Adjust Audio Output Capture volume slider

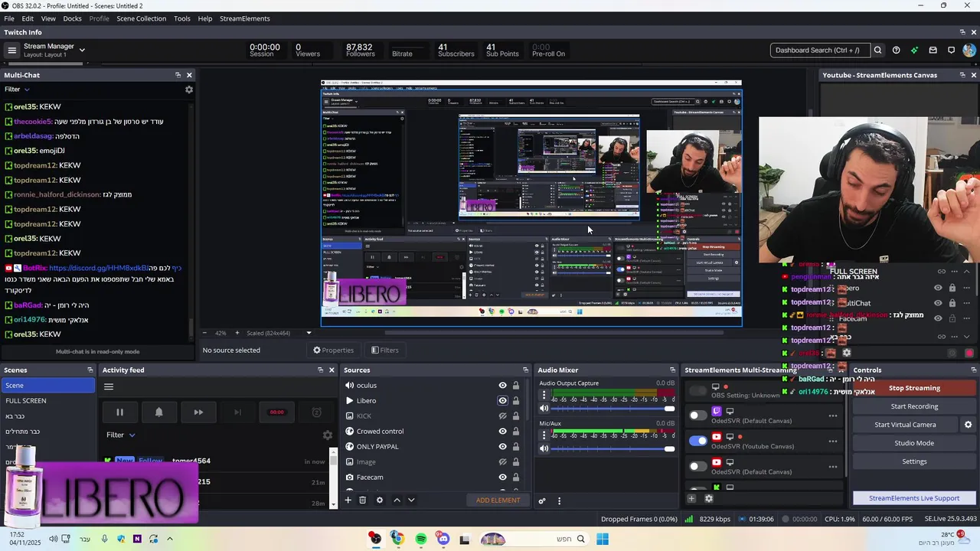pyautogui.click(x=613, y=408)
